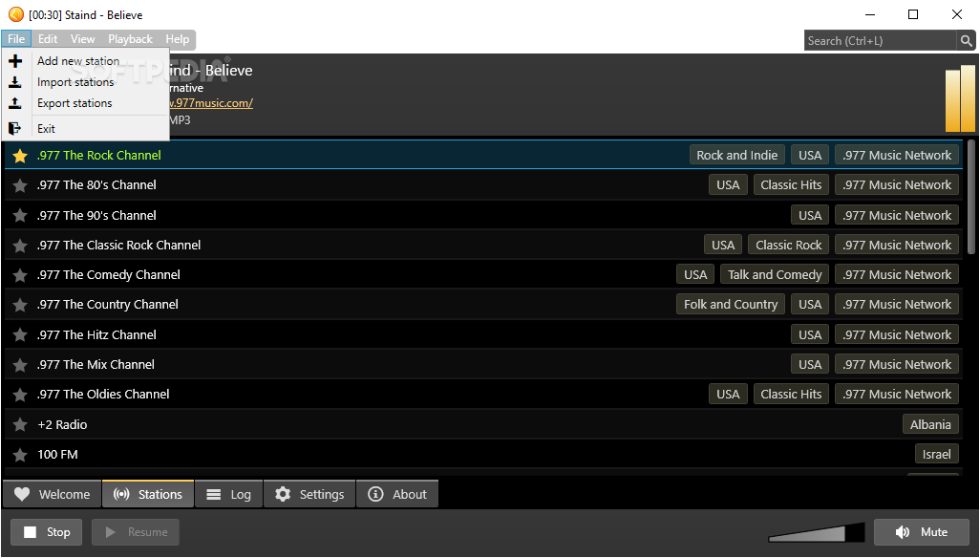Click the station list vertical scrollbar

click(x=970, y=196)
